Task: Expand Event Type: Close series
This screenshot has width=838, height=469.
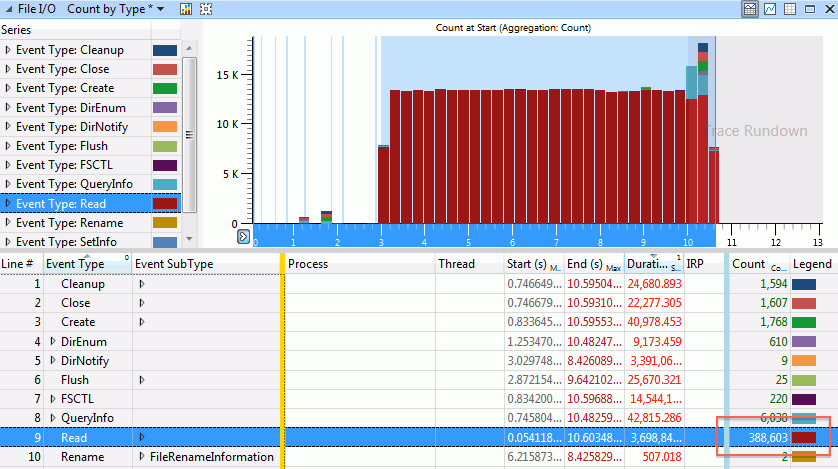Action: [x=7, y=69]
